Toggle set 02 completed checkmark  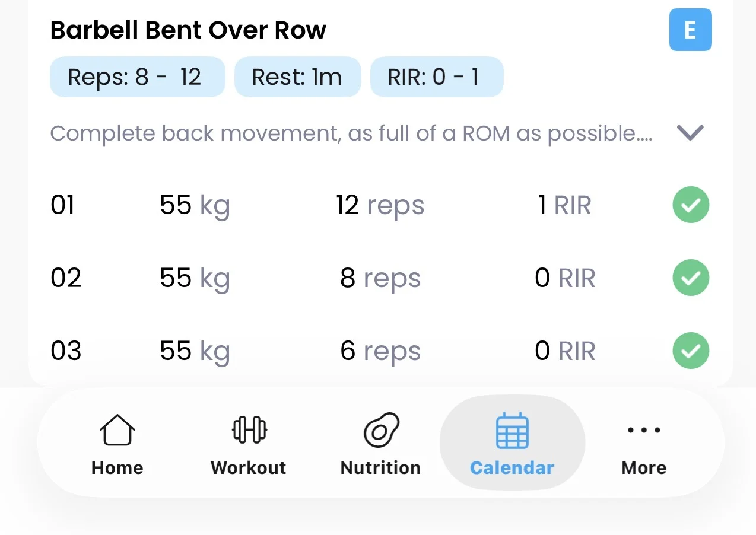pos(691,278)
